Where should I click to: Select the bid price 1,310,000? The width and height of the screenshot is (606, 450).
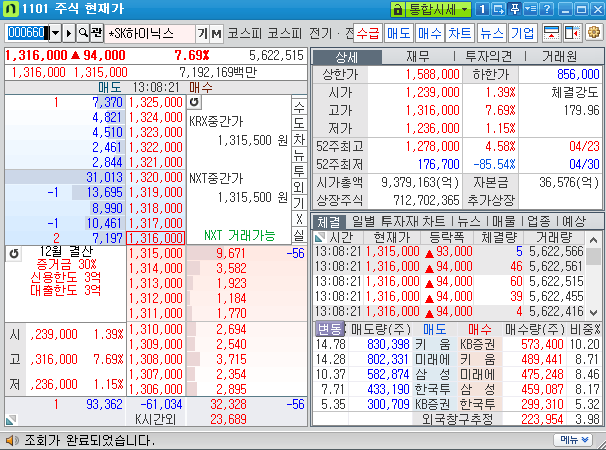tap(156, 329)
